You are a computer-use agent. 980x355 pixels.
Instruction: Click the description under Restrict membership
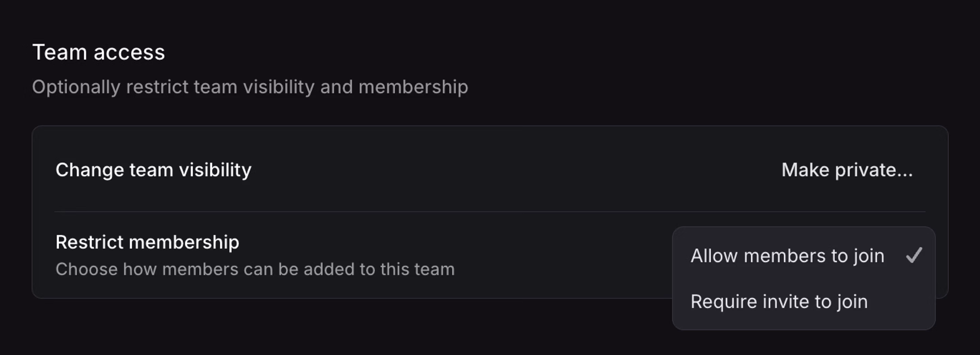click(x=255, y=269)
